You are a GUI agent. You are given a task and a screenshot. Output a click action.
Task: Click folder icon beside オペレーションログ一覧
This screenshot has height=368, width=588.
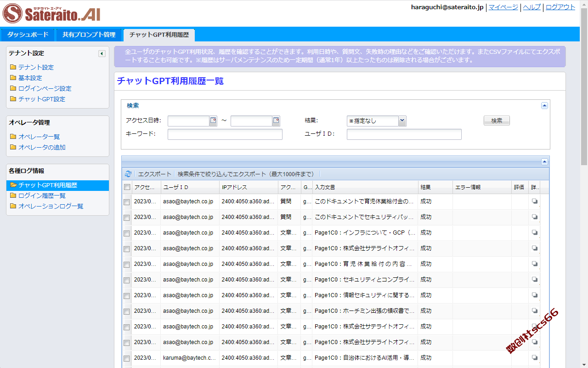13,206
